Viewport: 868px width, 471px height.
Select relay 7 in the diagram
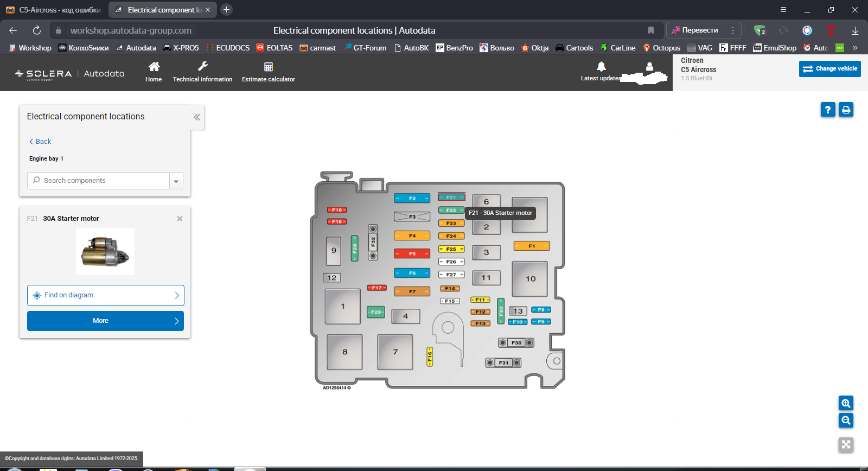point(395,352)
